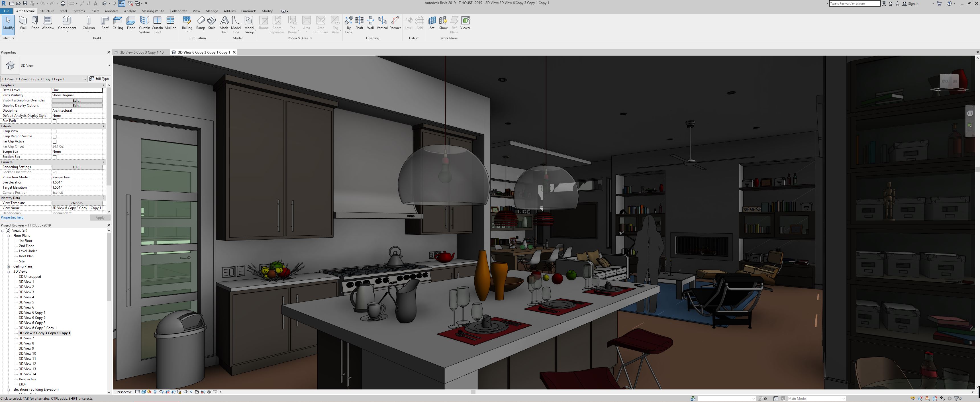Switch to the Annotate ribbon tab
The width and height of the screenshot is (980, 402).
pos(111,11)
